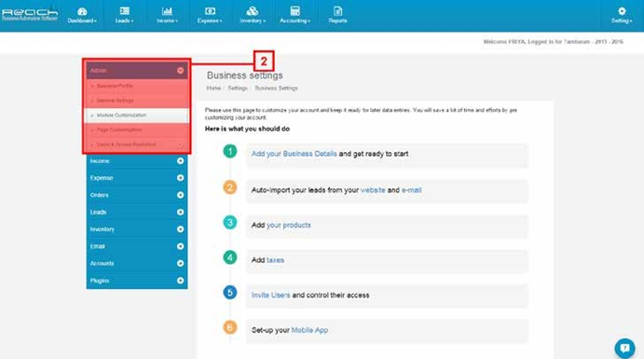644x359 pixels.
Task: Expand the Expense sidebar section plus icon
Action: pyautogui.click(x=180, y=178)
